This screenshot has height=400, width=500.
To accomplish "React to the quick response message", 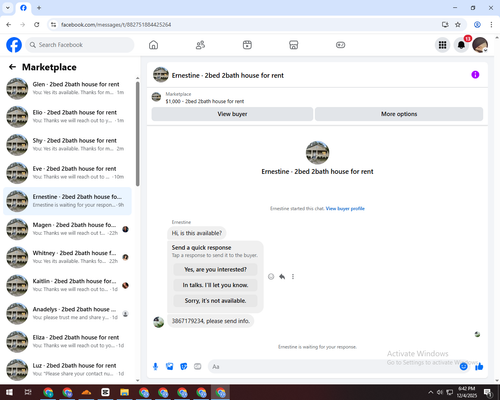I will coord(271,276).
